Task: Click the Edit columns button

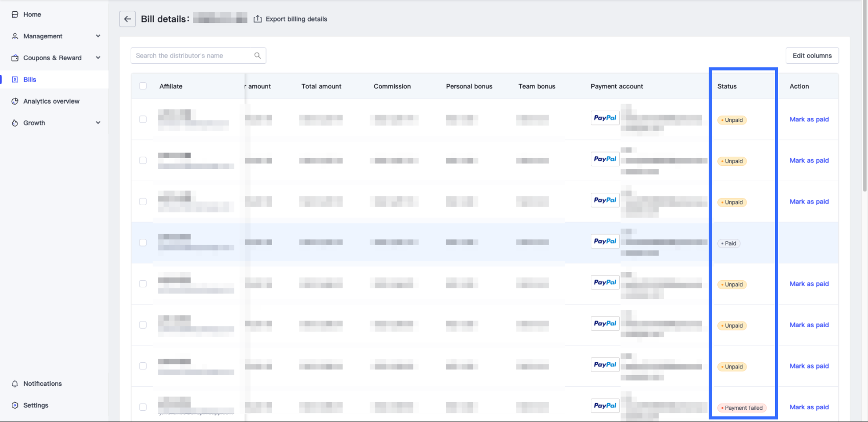Action: pyautogui.click(x=812, y=56)
